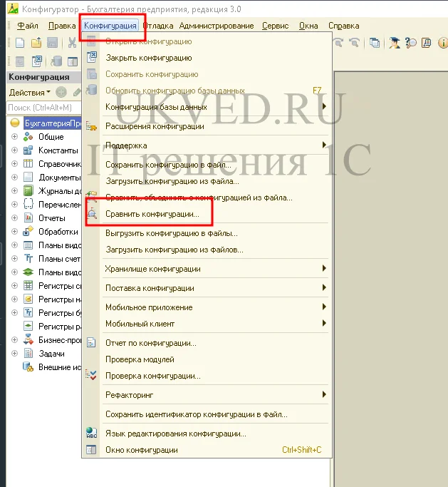Screen dimensions: 448x487
Task: Expand the Документы tree node
Action: coord(15,178)
